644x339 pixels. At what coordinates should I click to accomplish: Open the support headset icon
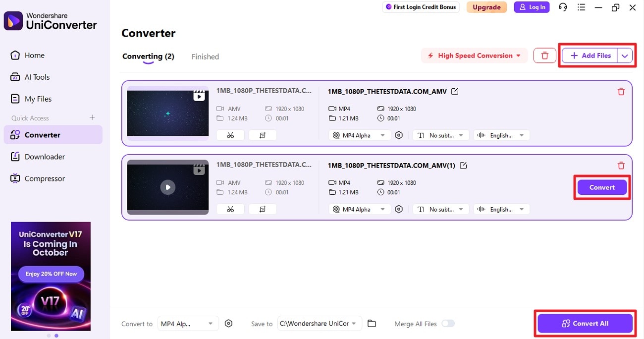click(x=563, y=7)
